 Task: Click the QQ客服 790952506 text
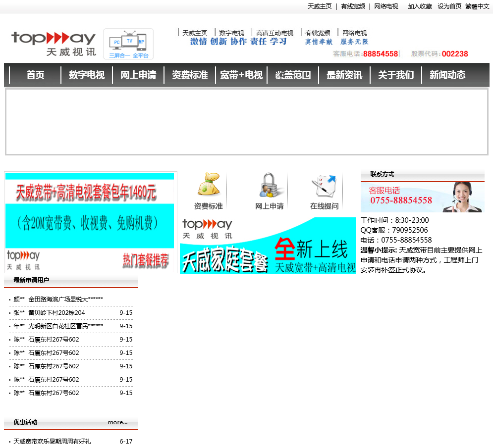tap(394, 230)
